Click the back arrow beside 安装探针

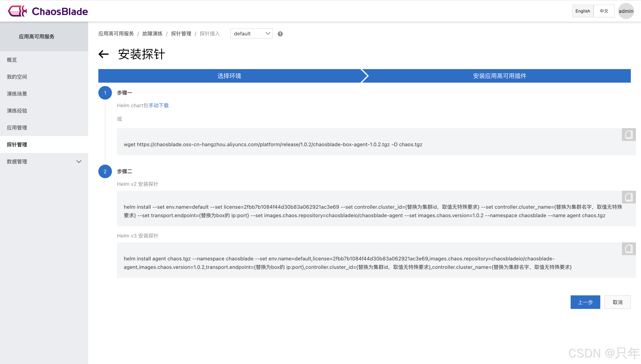[x=103, y=54]
